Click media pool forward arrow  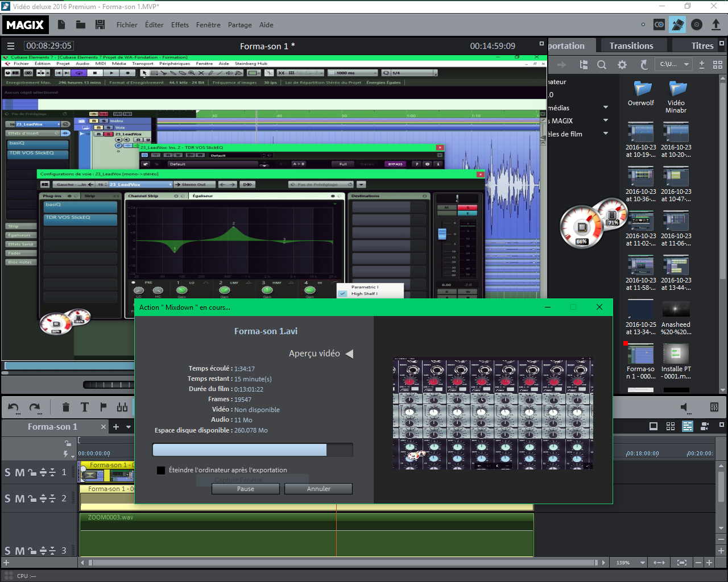click(562, 65)
